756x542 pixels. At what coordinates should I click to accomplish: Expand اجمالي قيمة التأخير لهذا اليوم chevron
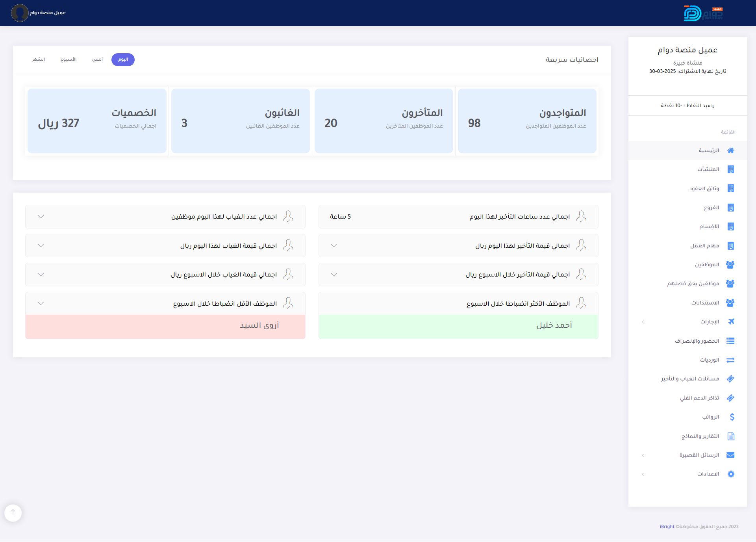tap(334, 245)
